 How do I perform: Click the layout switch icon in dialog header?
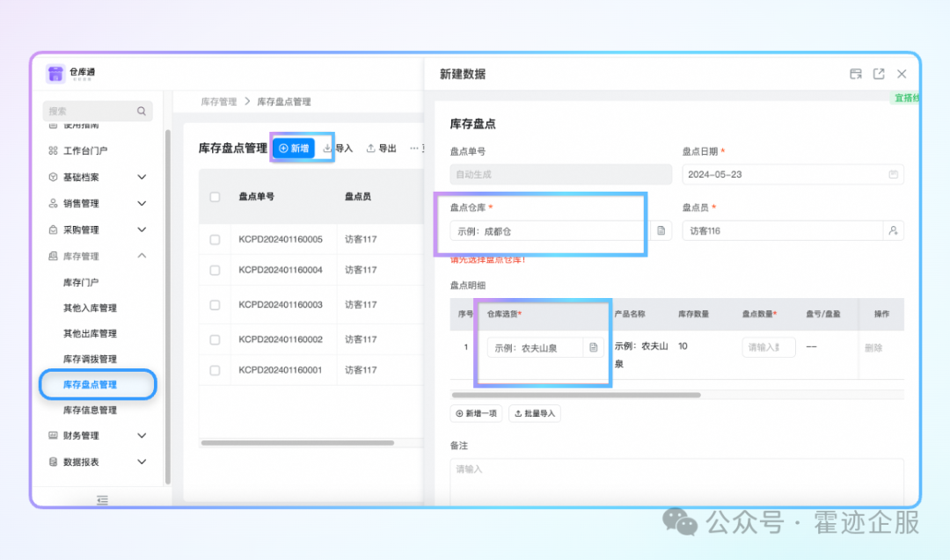click(856, 74)
